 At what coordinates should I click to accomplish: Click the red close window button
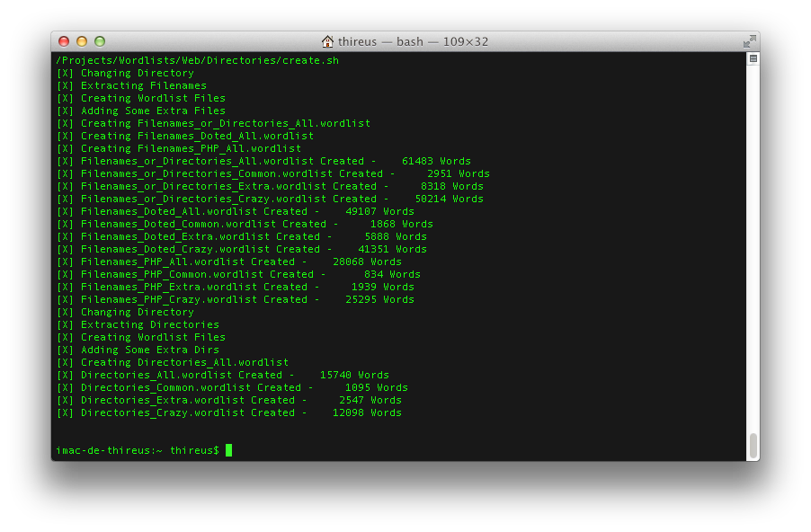click(x=64, y=41)
